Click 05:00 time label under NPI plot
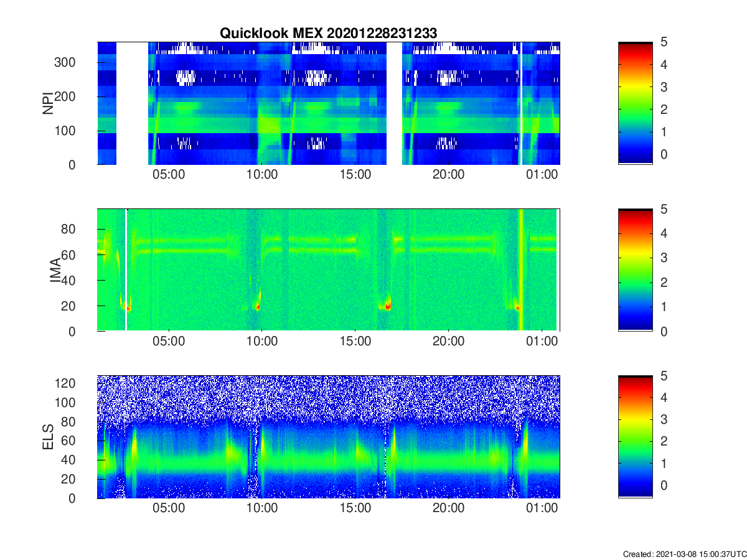 [169, 175]
